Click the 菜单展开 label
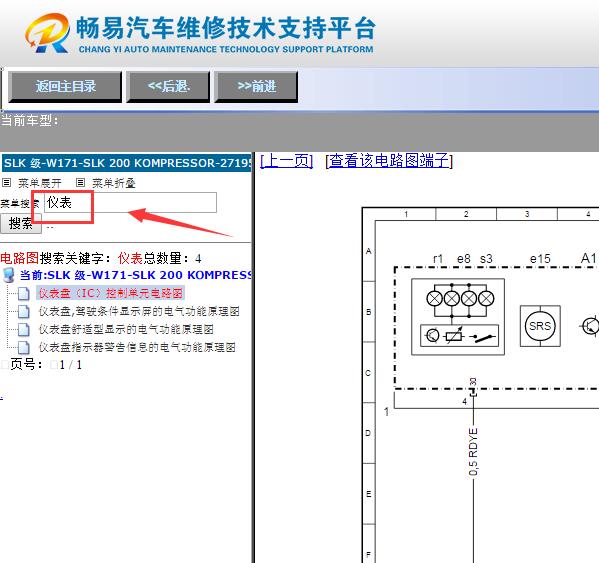This screenshot has height=563, width=599. [x=40, y=183]
